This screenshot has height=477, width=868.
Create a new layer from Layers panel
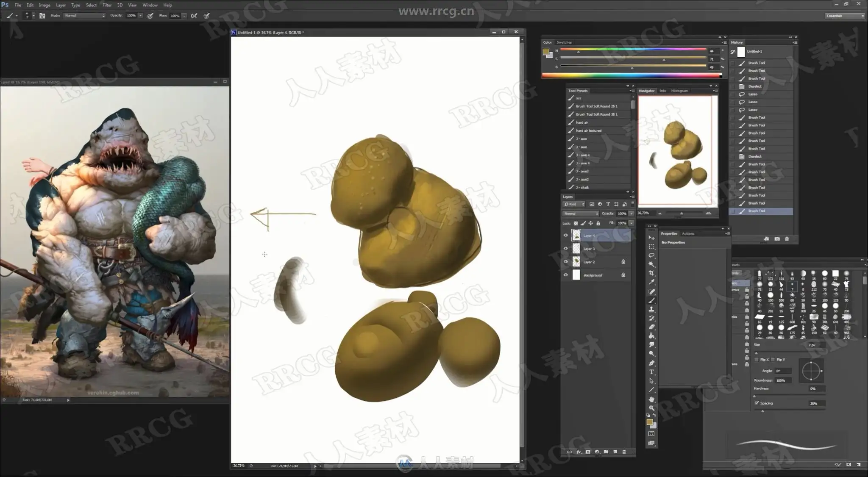(615, 452)
